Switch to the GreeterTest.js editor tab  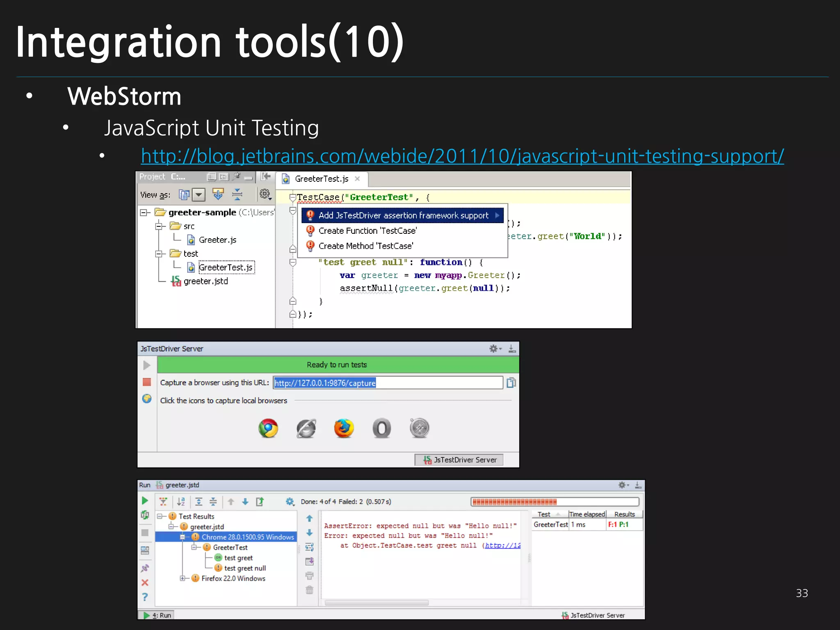321,179
